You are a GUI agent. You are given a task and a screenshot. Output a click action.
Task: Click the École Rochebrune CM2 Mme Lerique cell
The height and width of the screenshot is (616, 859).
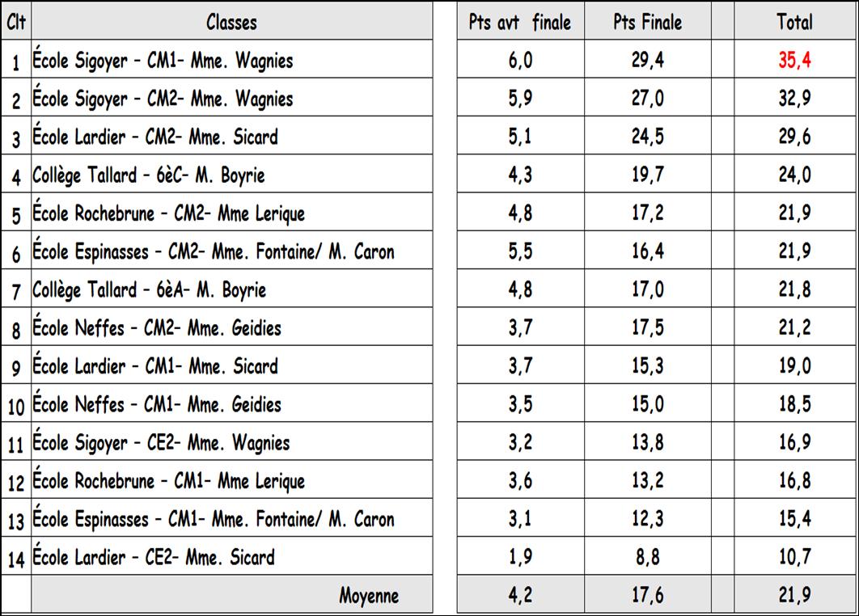click(231, 212)
